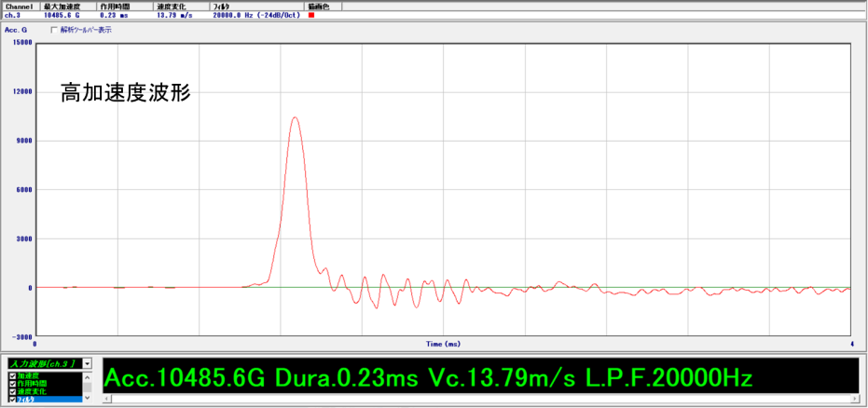The height and width of the screenshot is (408, 868).
Task: Enable the 解析ツールバー表示 checkbox
Action: 53,30
